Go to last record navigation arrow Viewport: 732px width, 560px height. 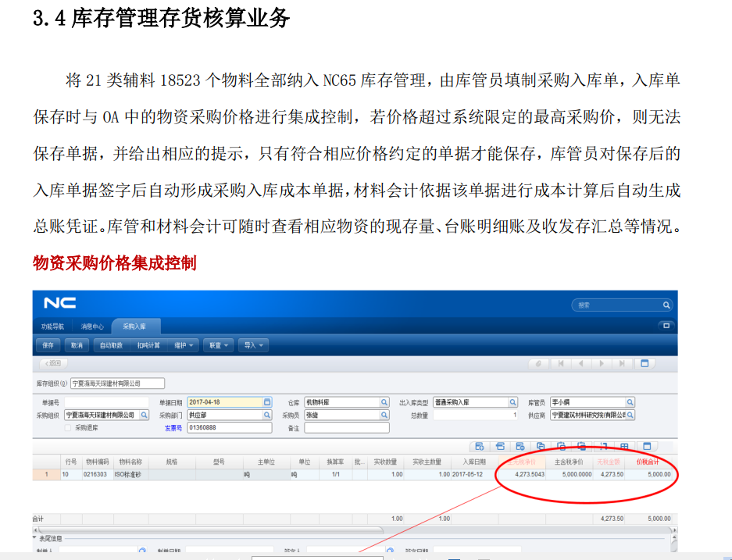click(622, 363)
